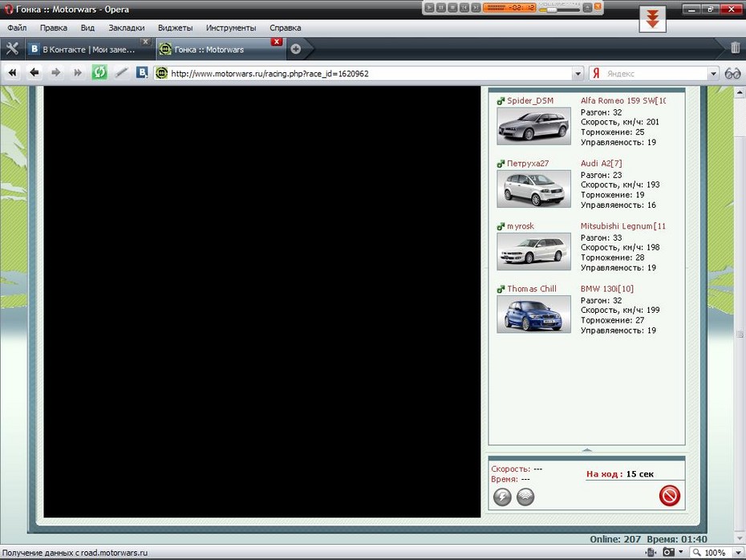The height and width of the screenshot is (560, 746).
Task: Pause playback in the media player widget
Action: [441, 7]
